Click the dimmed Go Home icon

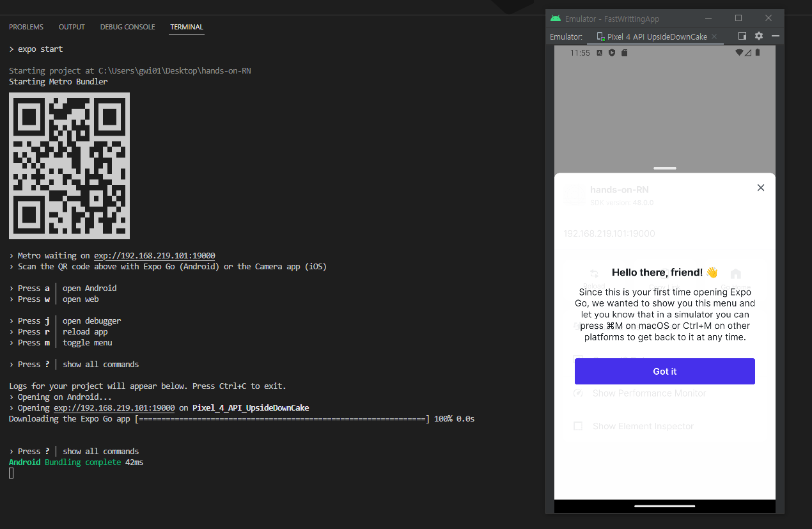(x=736, y=273)
